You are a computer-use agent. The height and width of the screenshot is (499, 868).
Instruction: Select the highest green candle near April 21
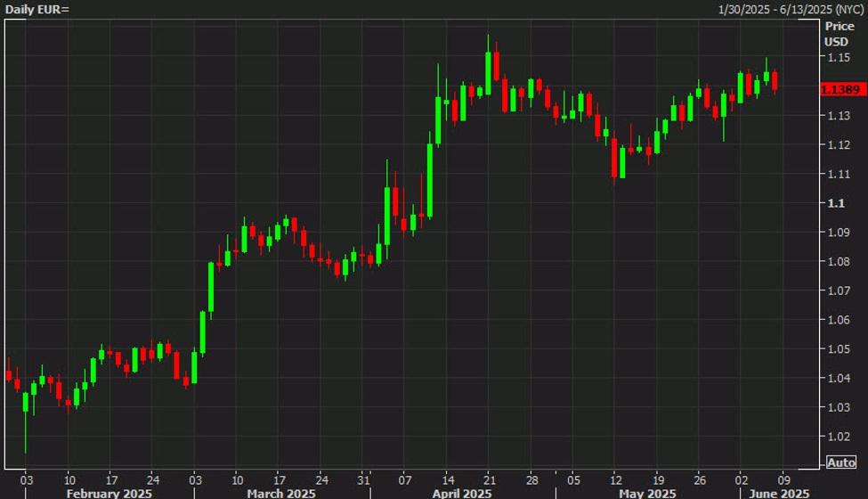pos(489,70)
